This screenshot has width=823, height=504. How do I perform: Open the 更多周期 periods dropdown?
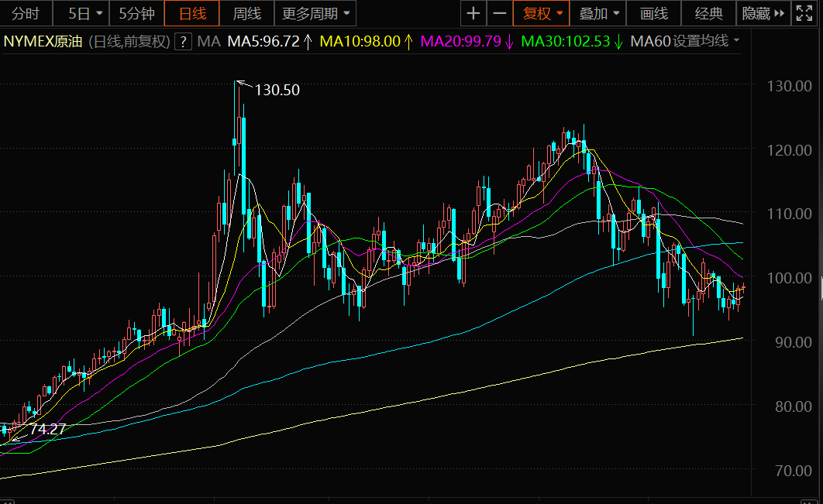pyautogui.click(x=315, y=13)
